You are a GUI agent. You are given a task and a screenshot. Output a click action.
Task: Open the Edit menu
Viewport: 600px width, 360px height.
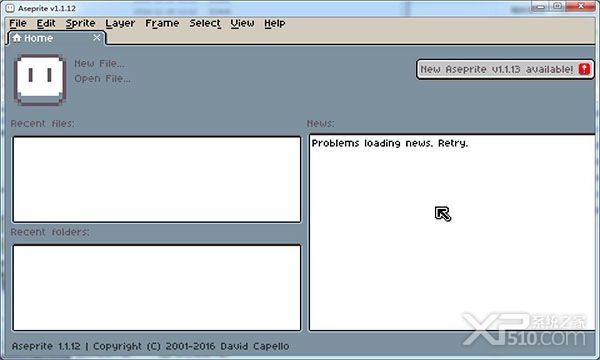46,23
